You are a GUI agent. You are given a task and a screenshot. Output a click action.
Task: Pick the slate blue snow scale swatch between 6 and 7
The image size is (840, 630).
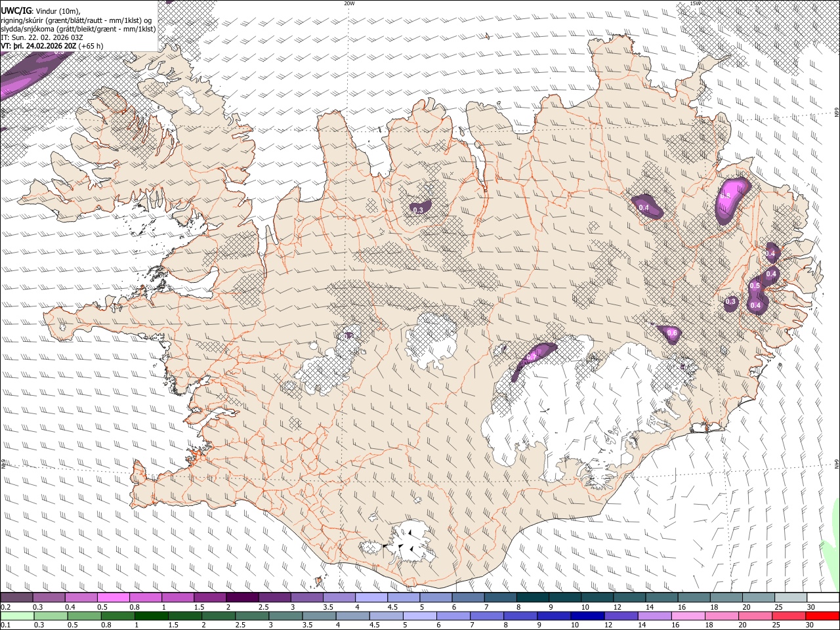[x=468, y=597]
